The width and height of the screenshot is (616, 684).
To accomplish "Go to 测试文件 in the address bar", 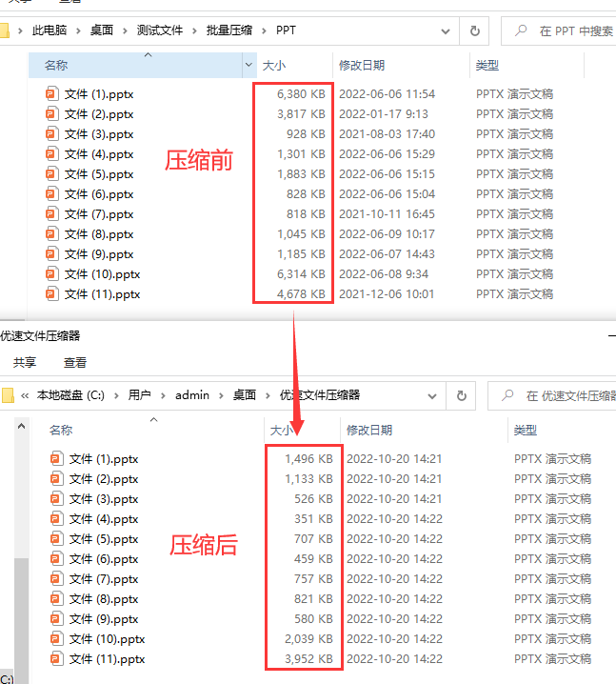I will [160, 30].
